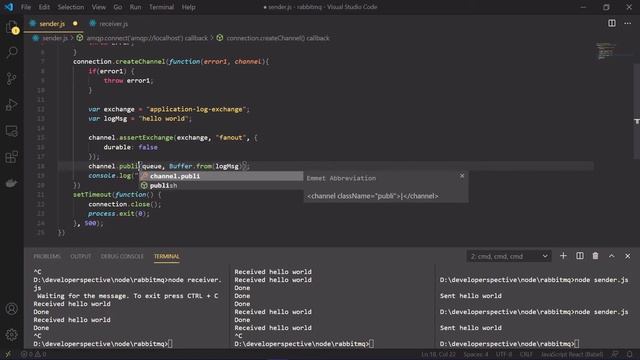Click the errors and warnings status item

pyautogui.click(x=33, y=354)
